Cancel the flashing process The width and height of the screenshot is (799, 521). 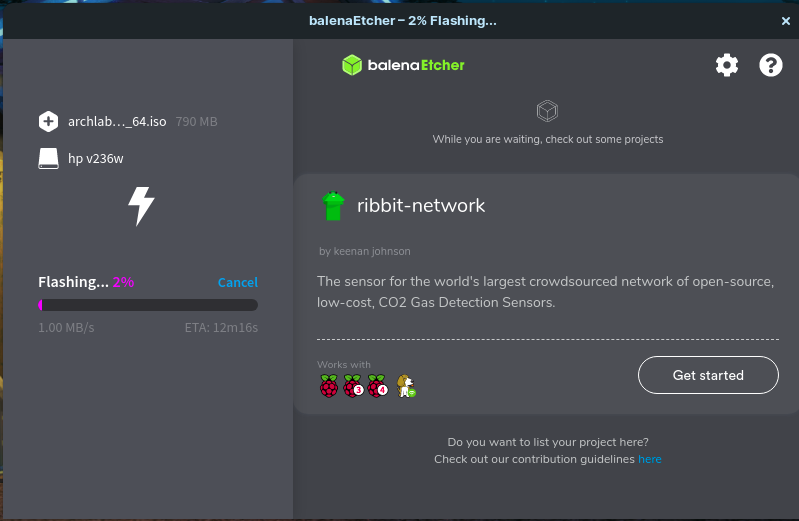click(x=237, y=282)
